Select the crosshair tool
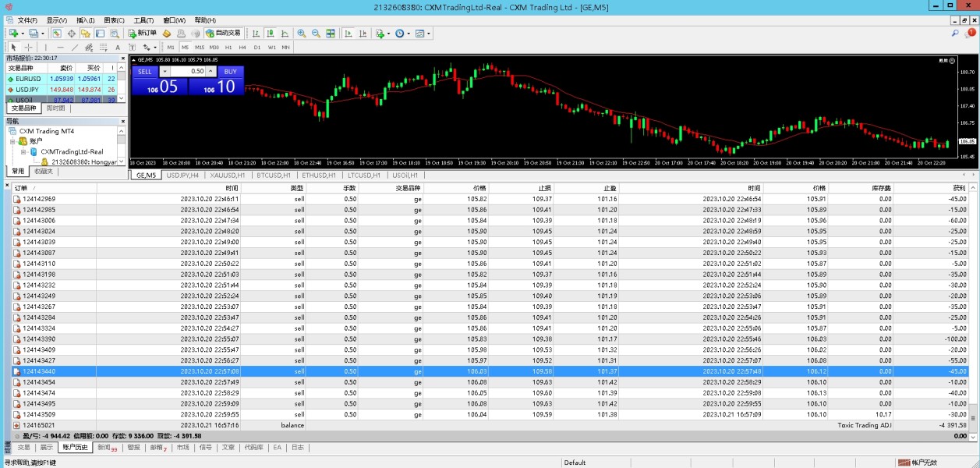The height and width of the screenshot is (468, 980). [x=28, y=47]
